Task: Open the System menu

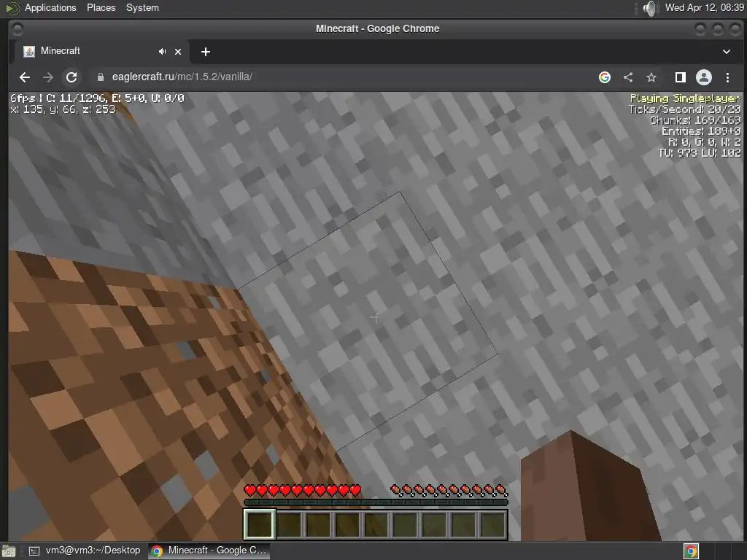Action: tap(142, 7)
